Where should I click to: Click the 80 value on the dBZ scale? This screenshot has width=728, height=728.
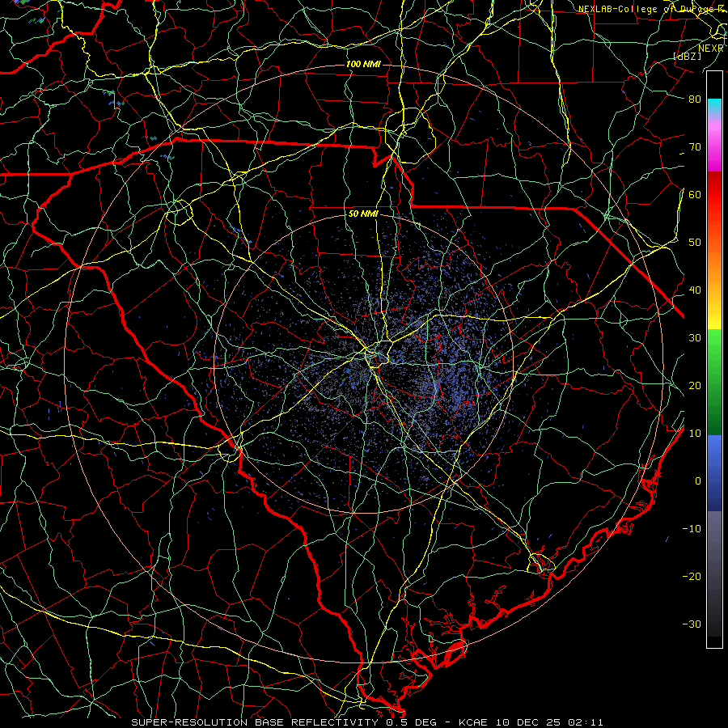[695, 99]
